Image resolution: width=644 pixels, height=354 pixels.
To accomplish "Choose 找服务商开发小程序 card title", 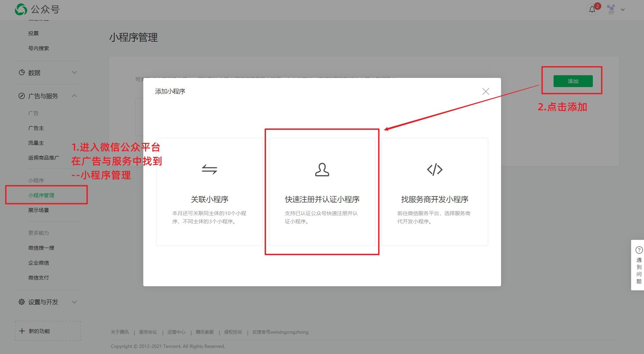I will [435, 199].
